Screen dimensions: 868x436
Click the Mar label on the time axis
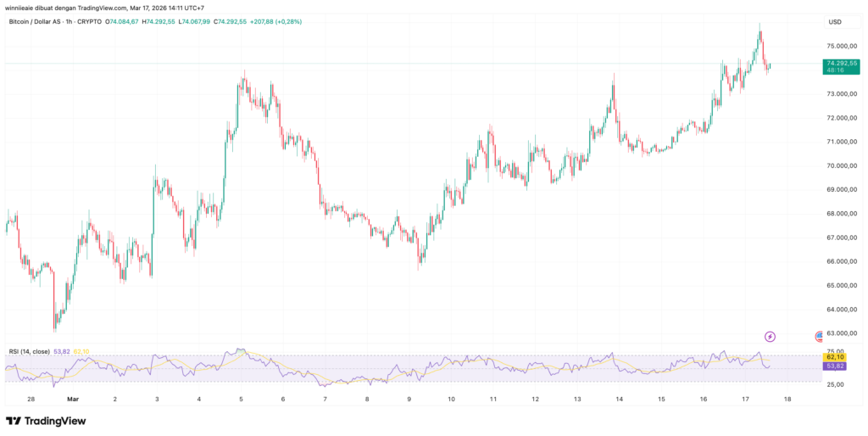[73, 399]
